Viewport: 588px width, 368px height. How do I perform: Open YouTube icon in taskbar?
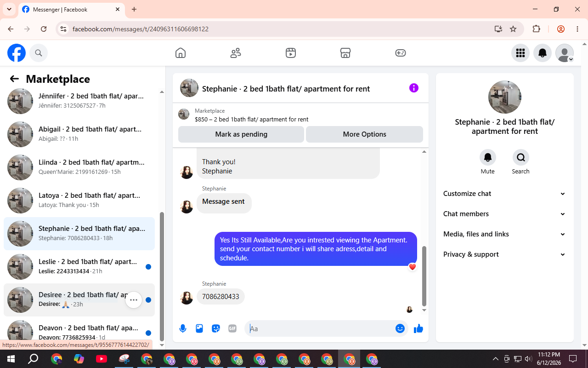102,359
